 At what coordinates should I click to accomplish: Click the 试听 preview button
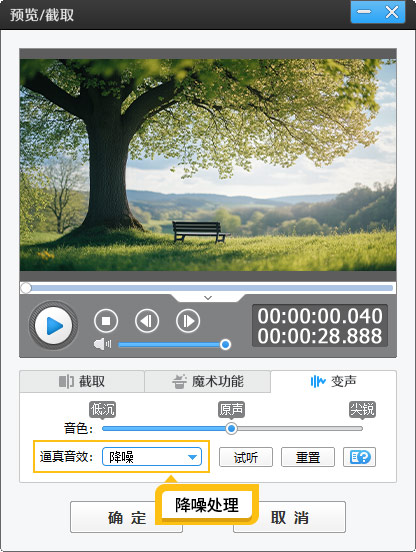[x=246, y=457]
